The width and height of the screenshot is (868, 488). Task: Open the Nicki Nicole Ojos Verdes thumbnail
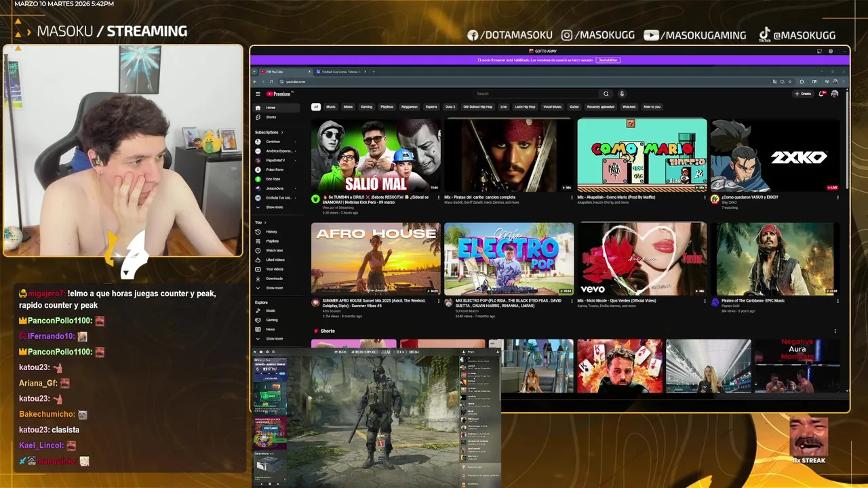click(x=642, y=259)
